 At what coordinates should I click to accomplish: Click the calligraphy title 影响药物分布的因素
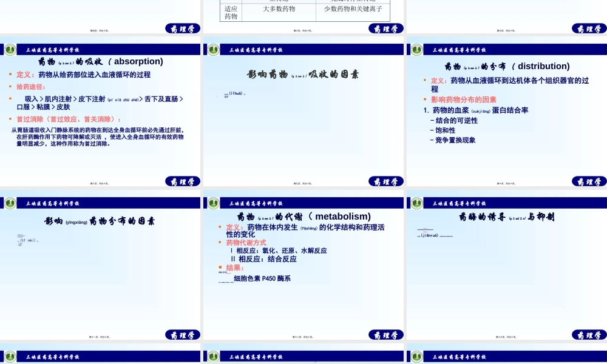[x=100, y=221]
